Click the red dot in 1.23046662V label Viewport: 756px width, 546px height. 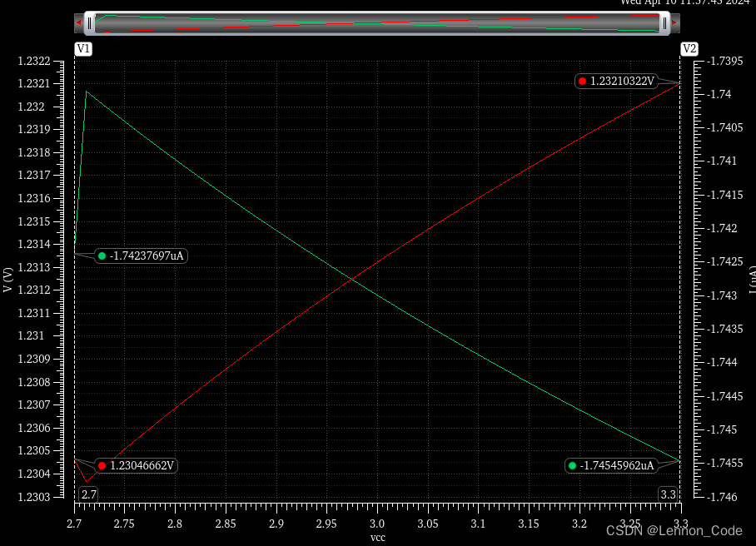click(102, 465)
